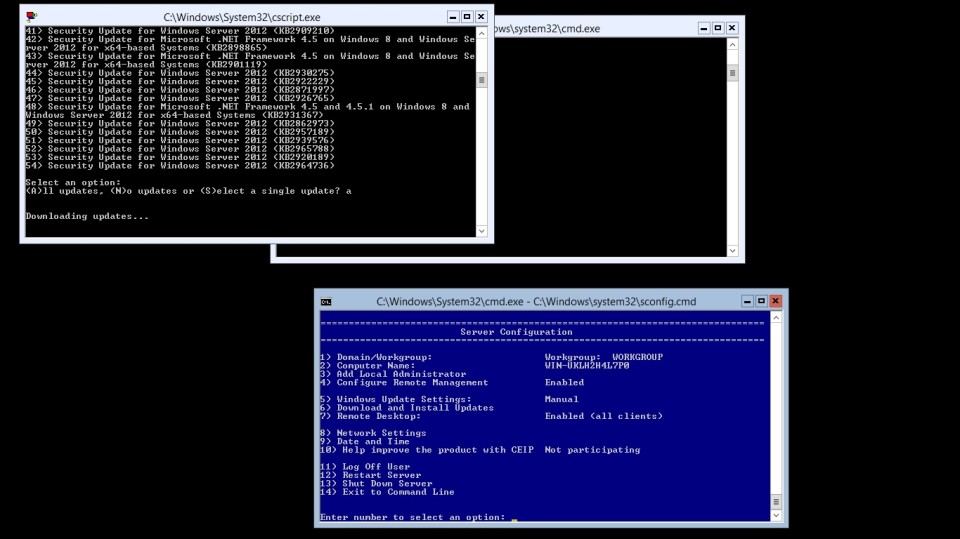Maximize the sconfig.cmd window
Viewport: 960px width, 539px height.
(761, 301)
